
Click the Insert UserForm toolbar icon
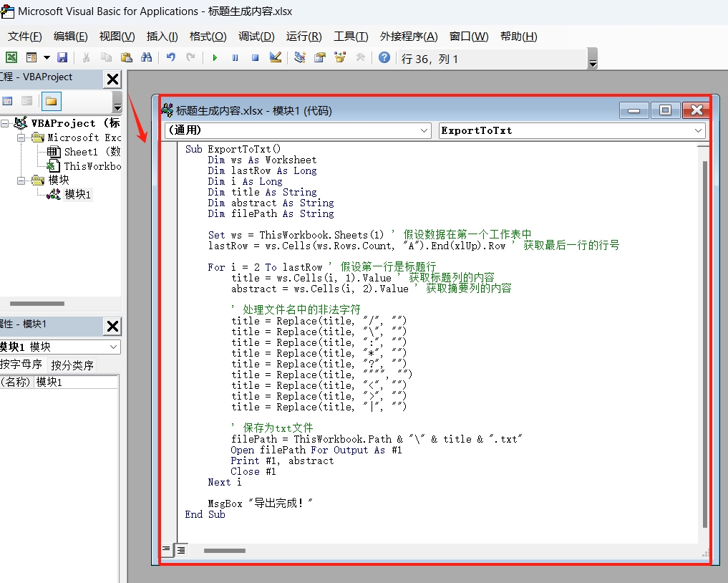31,57
